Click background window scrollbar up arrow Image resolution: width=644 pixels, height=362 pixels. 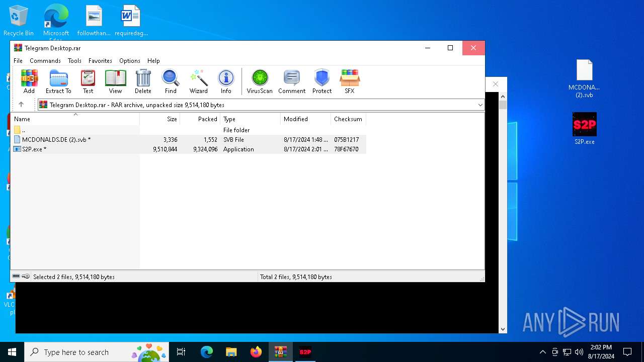503,96
